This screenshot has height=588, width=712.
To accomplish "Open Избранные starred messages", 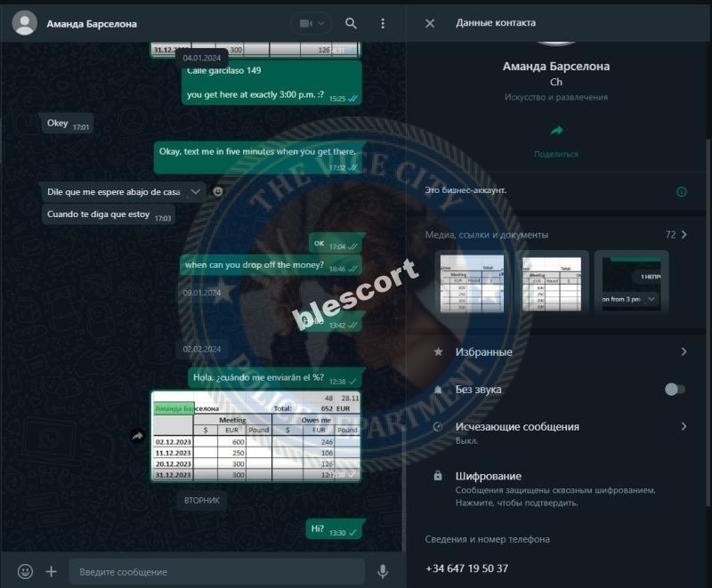I will click(x=555, y=352).
